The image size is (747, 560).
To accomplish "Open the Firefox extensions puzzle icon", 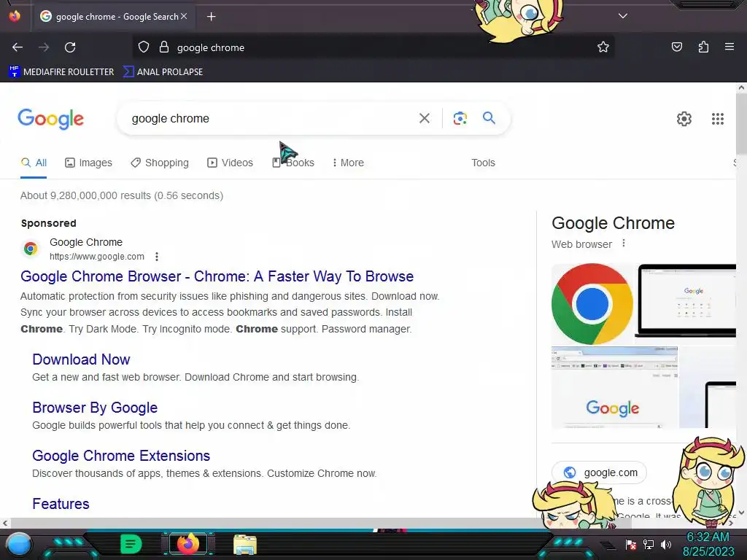I will coord(703,47).
